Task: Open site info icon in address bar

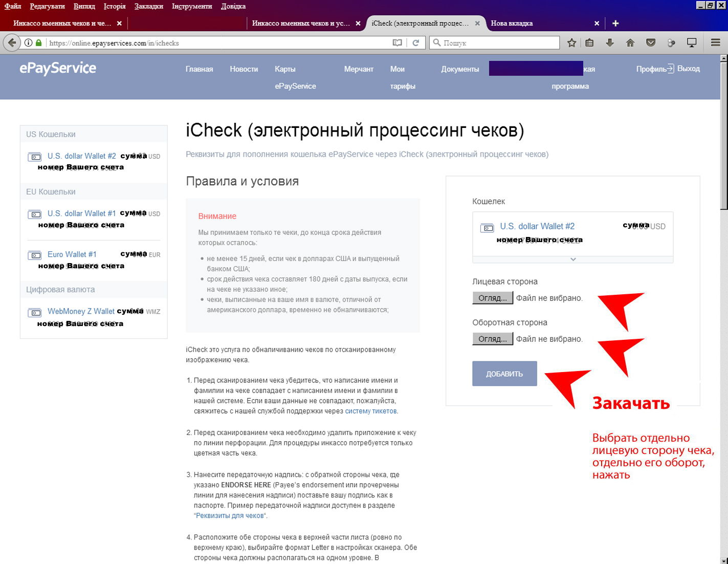Action: (x=29, y=43)
